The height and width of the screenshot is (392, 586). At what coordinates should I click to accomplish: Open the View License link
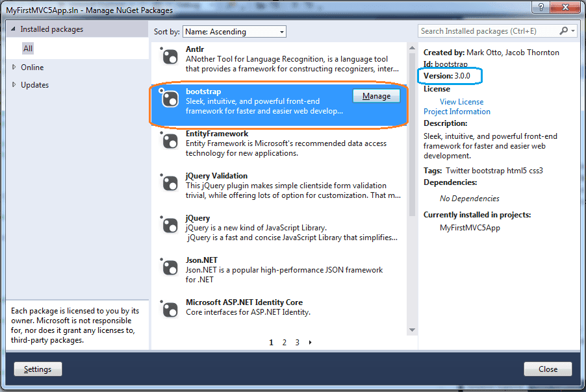pyautogui.click(x=461, y=102)
